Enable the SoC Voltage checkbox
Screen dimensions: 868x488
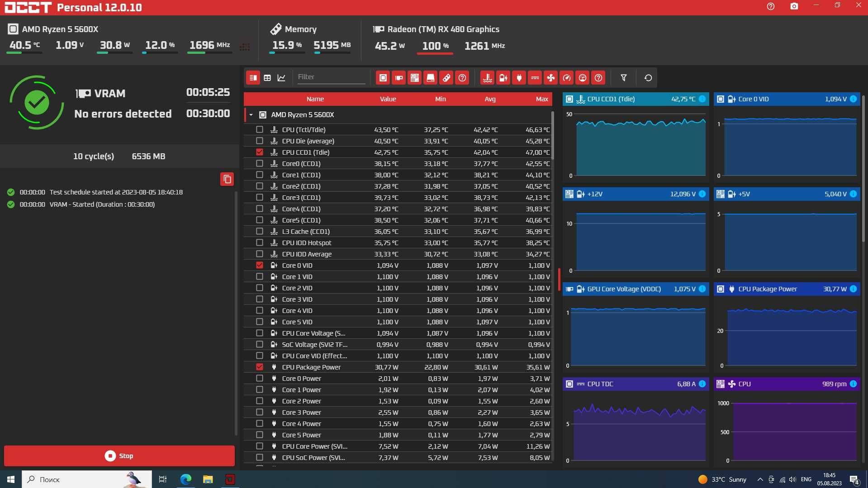260,344
